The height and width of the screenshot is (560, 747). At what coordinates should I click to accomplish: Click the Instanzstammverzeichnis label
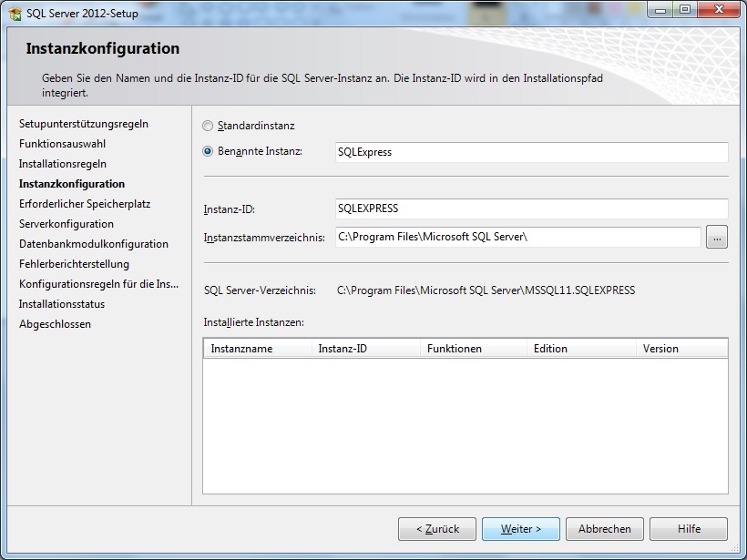(264, 238)
